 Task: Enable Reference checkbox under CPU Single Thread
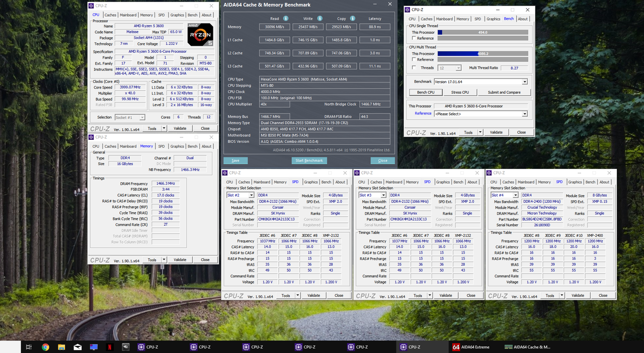[x=414, y=38]
